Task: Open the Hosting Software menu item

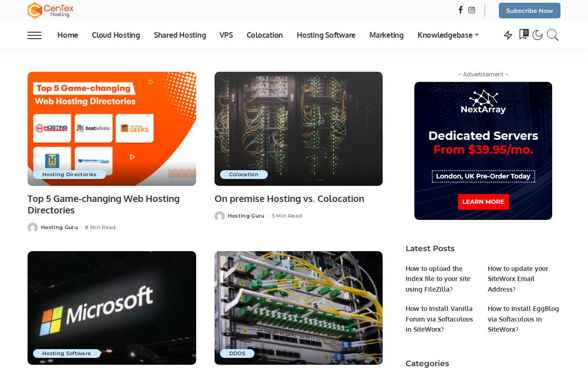Action: [x=326, y=35]
